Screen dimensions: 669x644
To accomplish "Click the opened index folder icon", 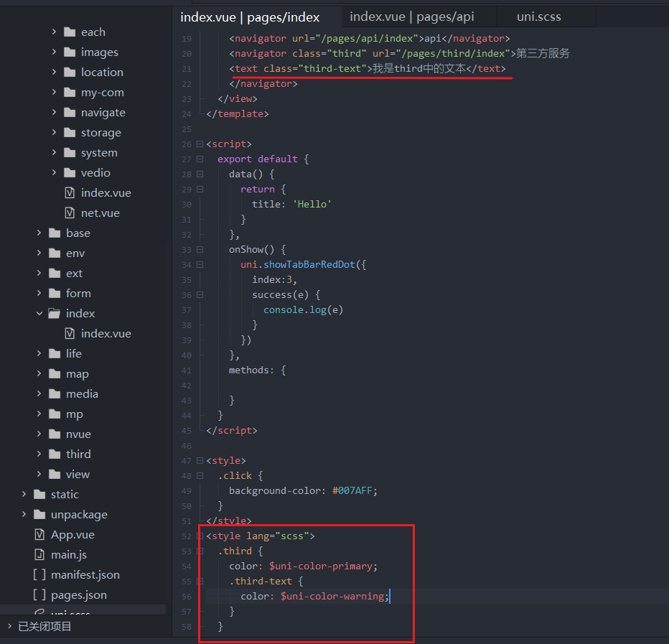I will pos(54,313).
